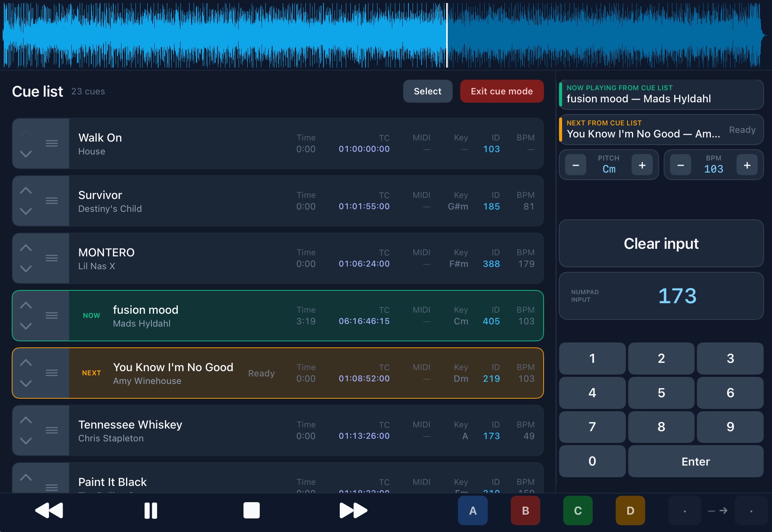Trigger the orange D hotkey pad
Screen dimensions: 772x532
pyautogui.click(x=630, y=510)
